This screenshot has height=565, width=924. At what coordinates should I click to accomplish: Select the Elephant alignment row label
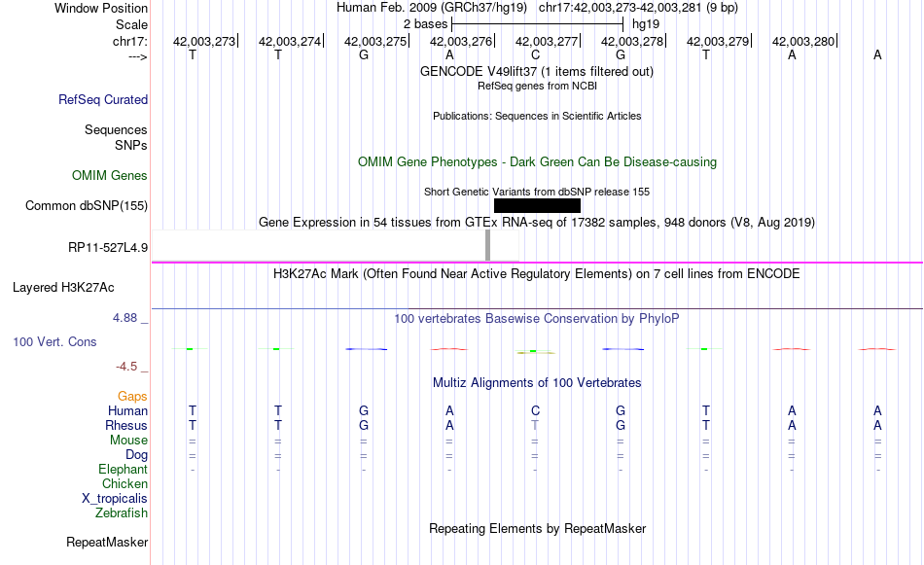pyautogui.click(x=123, y=469)
